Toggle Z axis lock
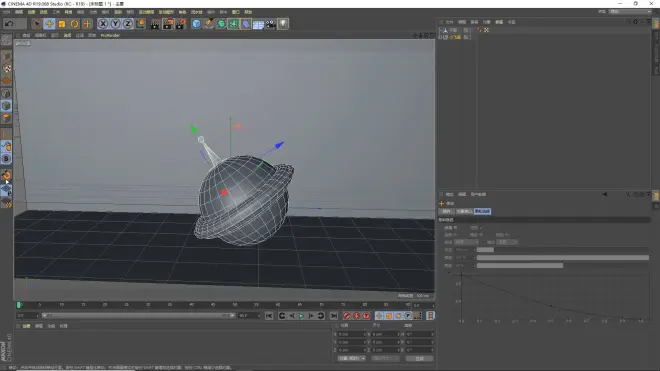 coord(128,24)
